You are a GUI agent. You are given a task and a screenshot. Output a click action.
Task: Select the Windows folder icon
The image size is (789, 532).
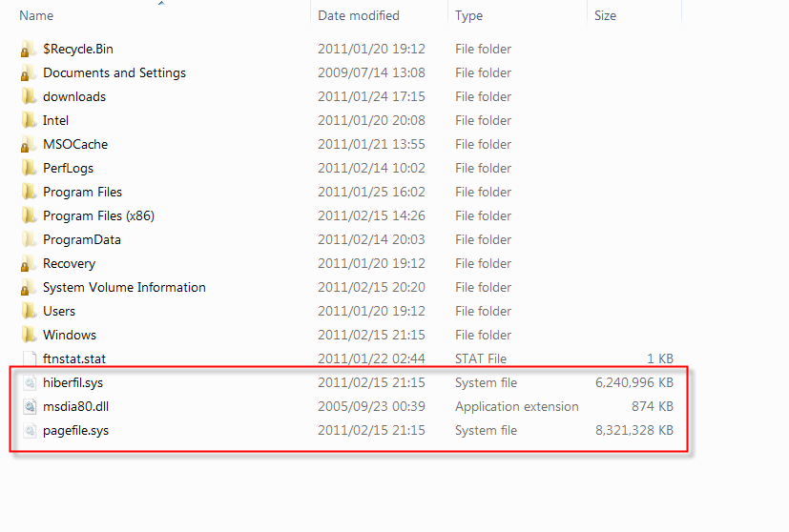tap(29, 335)
